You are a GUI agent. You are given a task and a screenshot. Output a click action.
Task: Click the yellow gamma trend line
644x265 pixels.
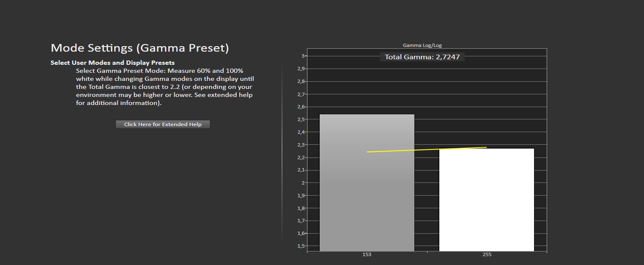pyautogui.click(x=426, y=149)
